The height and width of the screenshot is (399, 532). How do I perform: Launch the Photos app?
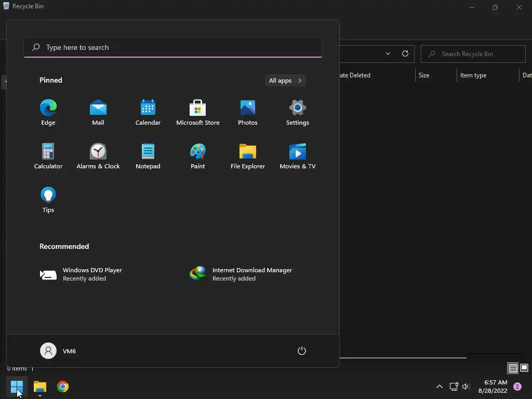pos(248,113)
